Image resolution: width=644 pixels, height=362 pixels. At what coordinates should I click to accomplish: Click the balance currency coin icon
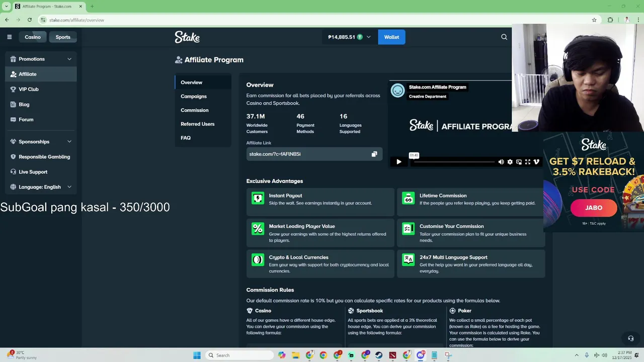pos(360,37)
